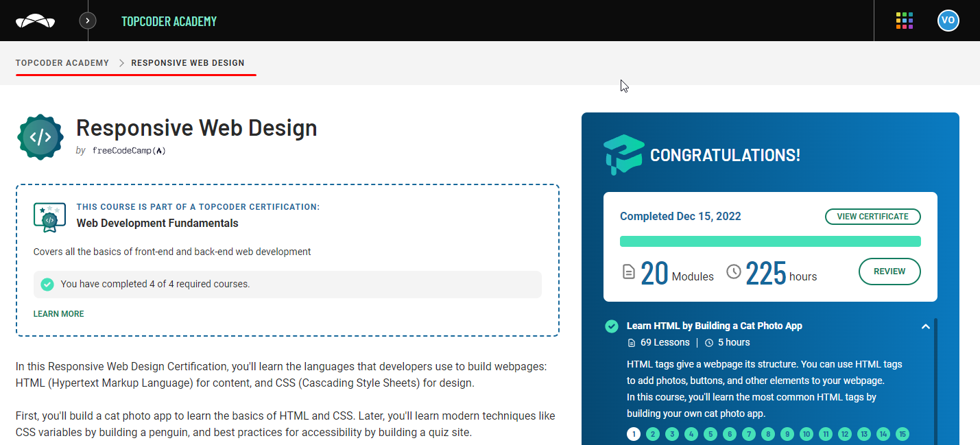Open the Web Development Fundamentals certification title
Viewport: 980px width, 445px height.
158,223
